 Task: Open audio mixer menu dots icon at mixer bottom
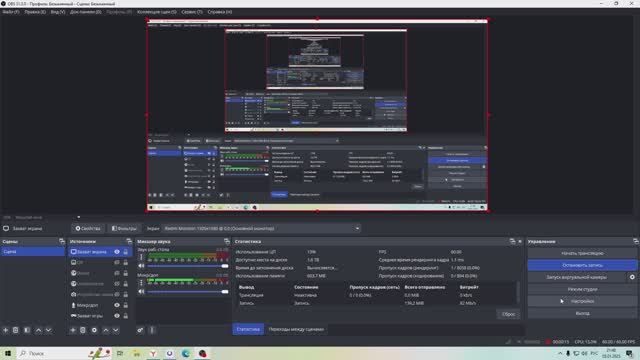pos(152,330)
